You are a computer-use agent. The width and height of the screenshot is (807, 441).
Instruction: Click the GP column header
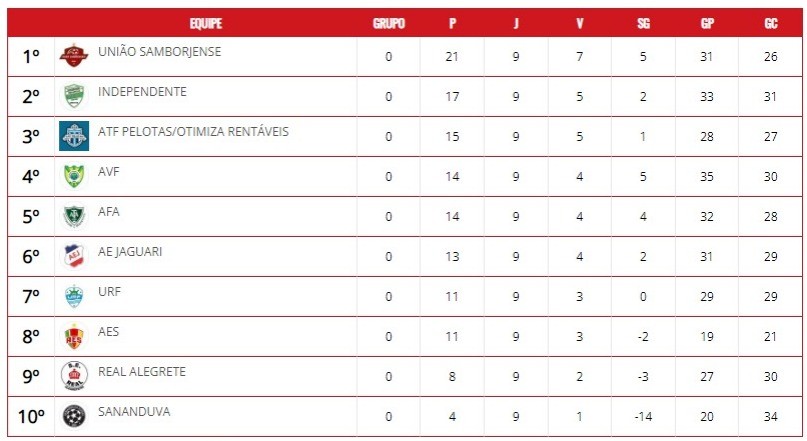pos(707,23)
